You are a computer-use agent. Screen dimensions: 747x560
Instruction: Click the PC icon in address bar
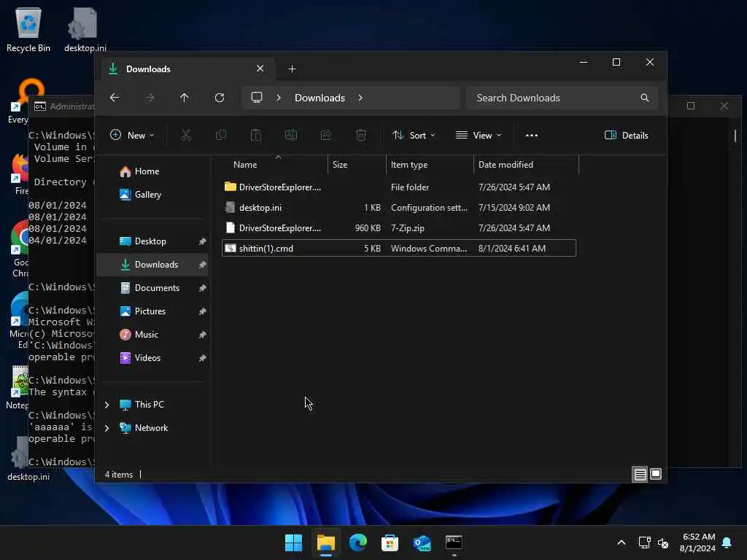click(x=257, y=98)
